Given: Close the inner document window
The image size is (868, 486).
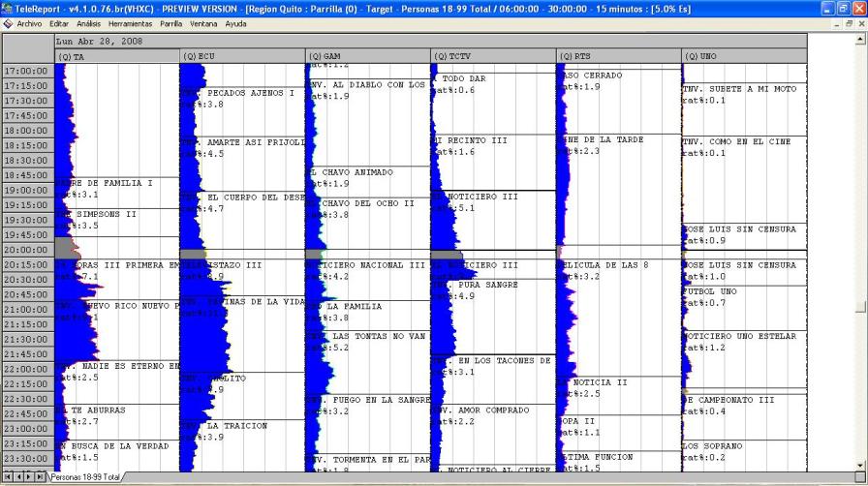Looking at the screenshot, I should click(x=861, y=24).
